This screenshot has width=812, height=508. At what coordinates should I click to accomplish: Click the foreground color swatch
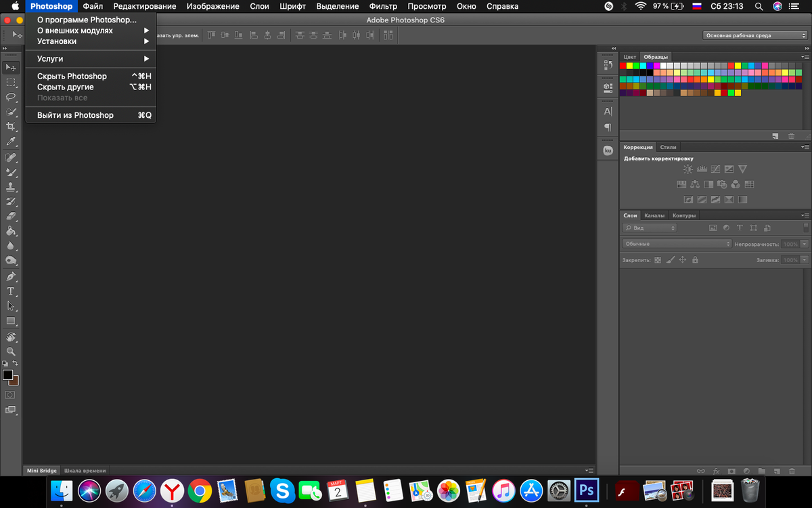click(8, 375)
